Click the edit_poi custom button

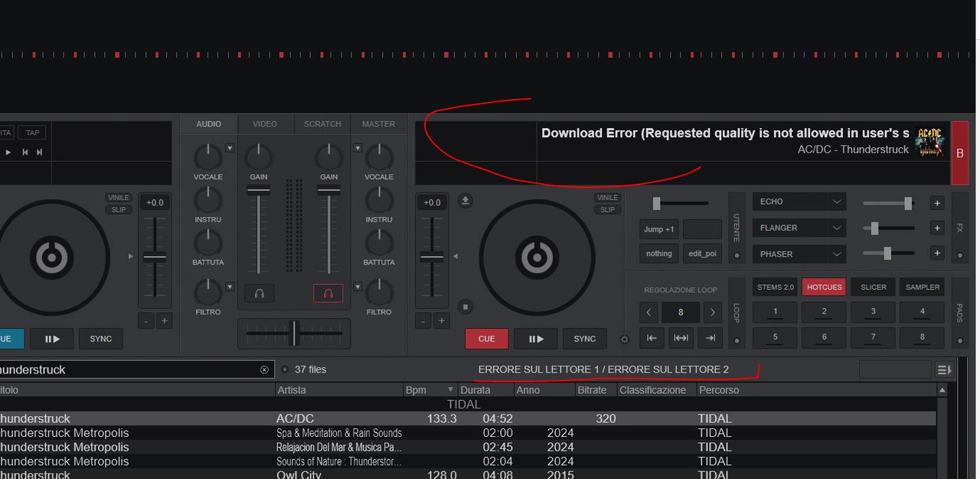tap(702, 254)
